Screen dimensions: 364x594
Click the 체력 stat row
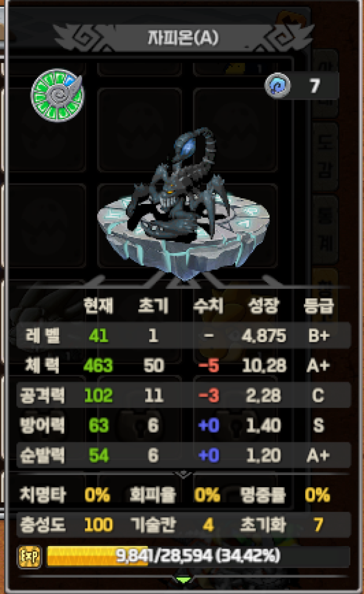click(184, 365)
